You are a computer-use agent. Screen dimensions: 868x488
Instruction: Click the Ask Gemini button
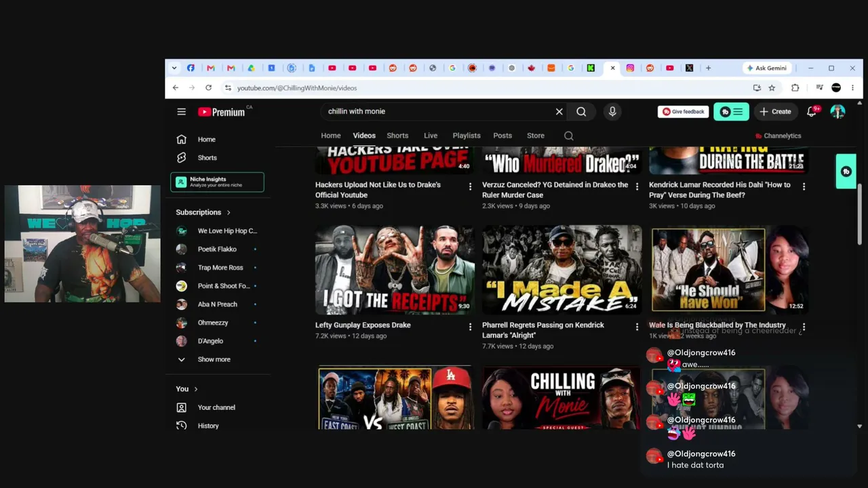click(767, 68)
